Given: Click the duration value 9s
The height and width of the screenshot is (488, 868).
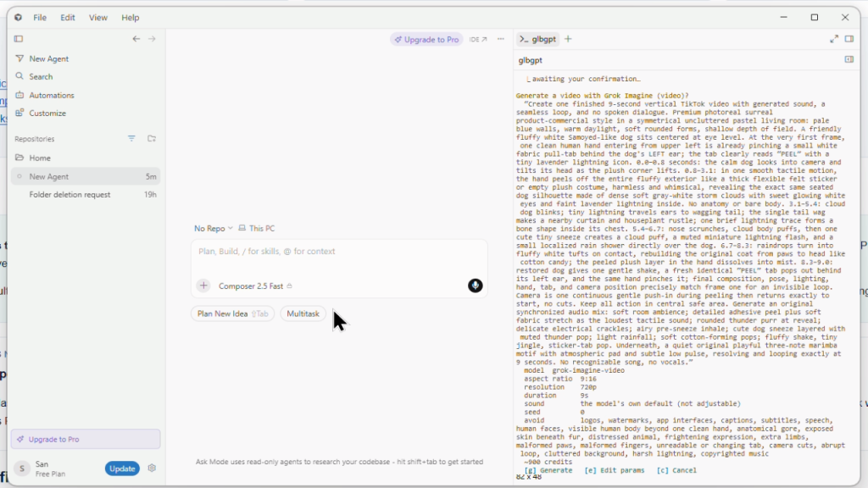Looking at the screenshot, I should tap(584, 396).
